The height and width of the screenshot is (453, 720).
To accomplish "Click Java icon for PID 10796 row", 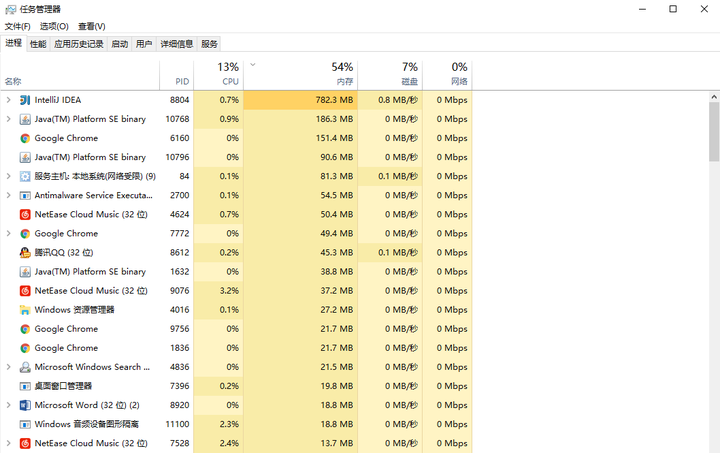I will (25, 157).
